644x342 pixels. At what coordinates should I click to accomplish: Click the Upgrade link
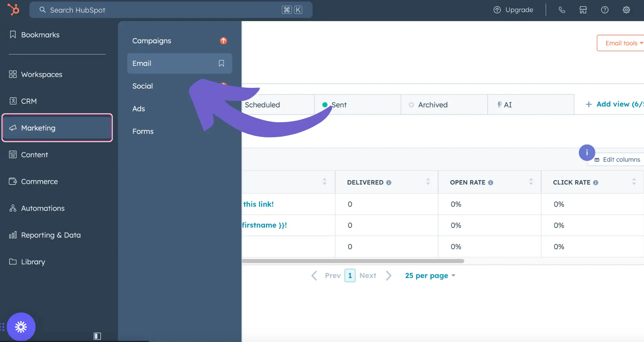click(x=513, y=10)
